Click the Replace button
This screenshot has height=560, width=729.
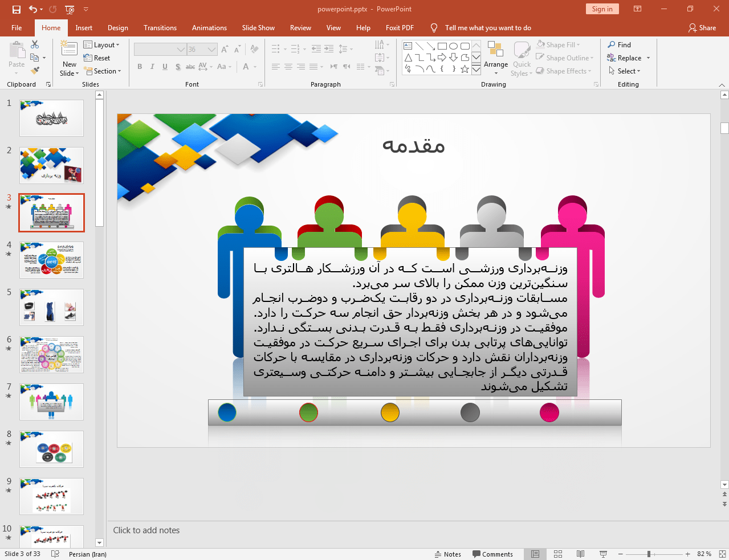point(628,58)
